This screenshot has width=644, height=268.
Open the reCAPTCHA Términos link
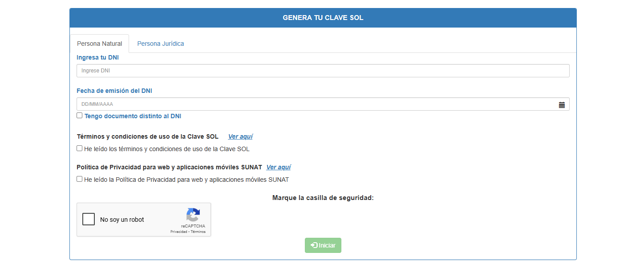pyautogui.click(x=198, y=232)
